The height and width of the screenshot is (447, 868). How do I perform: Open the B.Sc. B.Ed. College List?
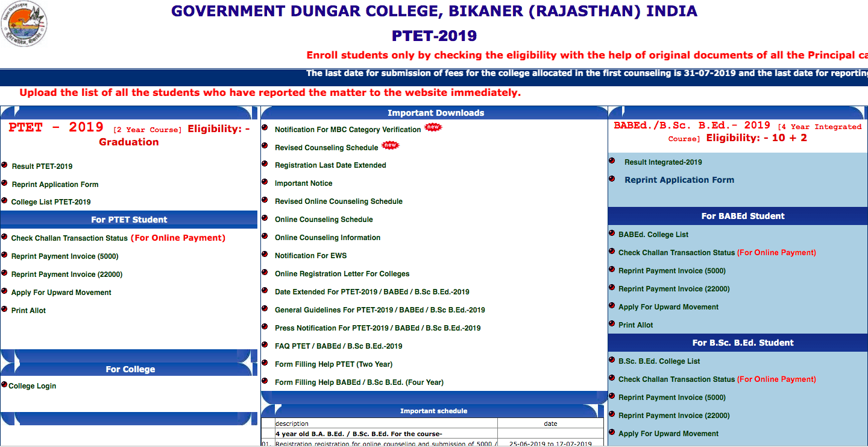(x=659, y=361)
